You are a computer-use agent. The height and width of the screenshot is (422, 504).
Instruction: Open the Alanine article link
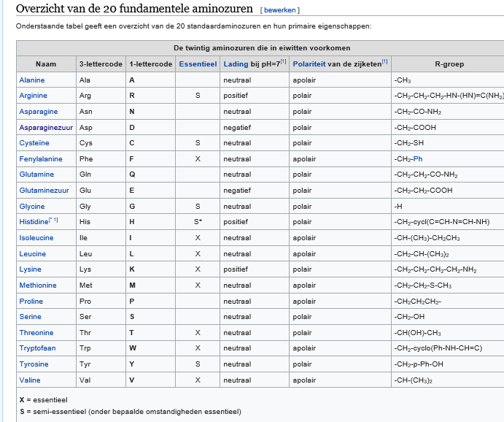32,80
